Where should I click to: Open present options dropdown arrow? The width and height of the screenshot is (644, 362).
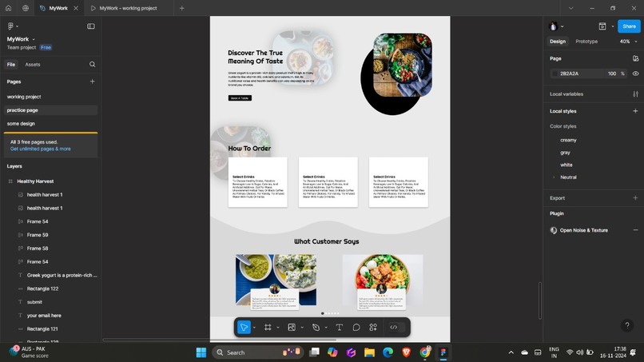612,26
